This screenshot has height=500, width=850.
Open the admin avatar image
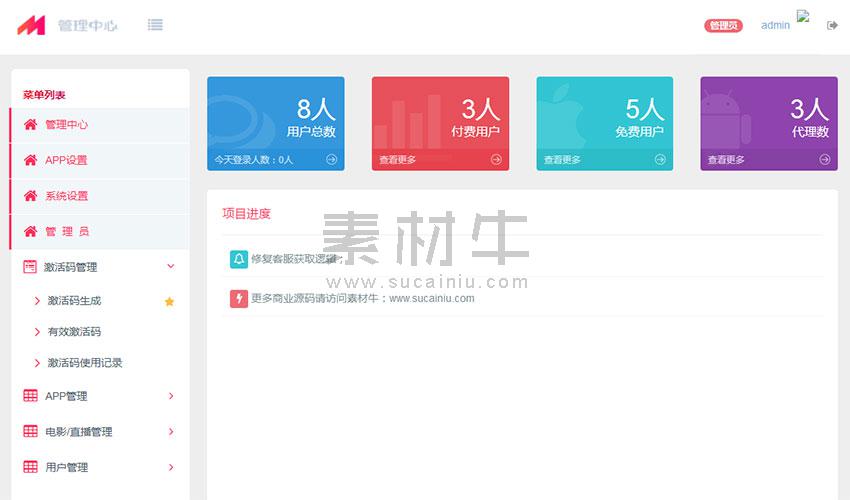(x=803, y=16)
